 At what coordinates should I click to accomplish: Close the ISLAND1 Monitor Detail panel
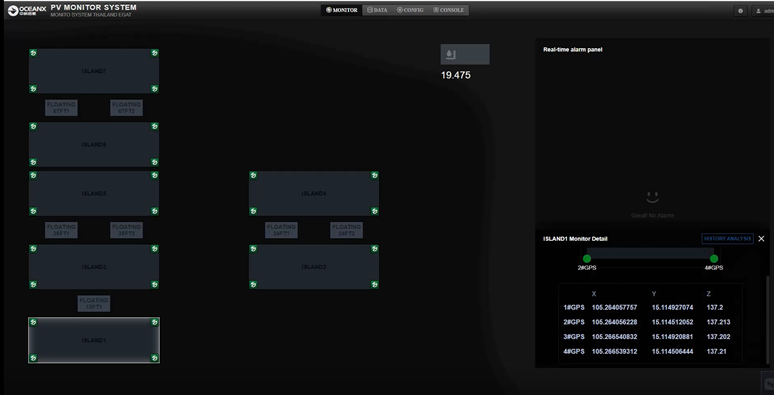tap(761, 238)
